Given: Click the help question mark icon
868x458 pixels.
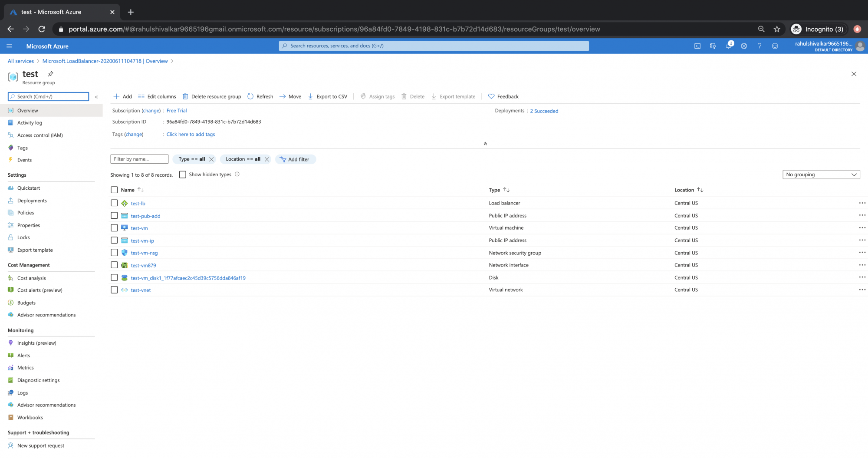Looking at the screenshot, I should point(759,46).
